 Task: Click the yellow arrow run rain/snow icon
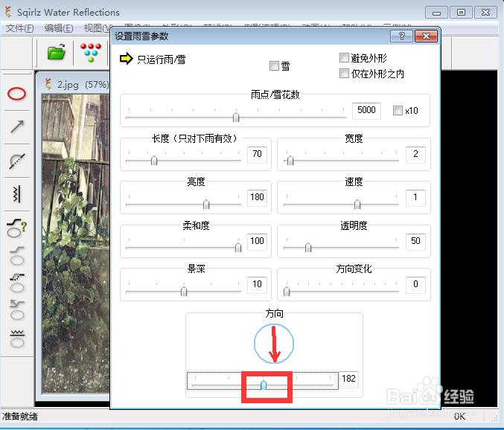point(126,59)
